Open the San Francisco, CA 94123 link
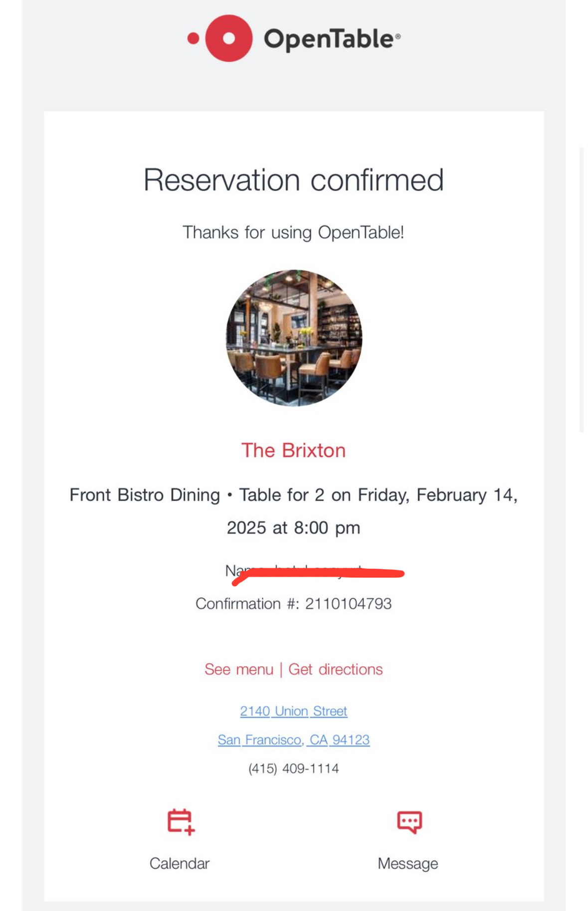Image resolution: width=588 pixels, height=911 pixels. pyautogui.click(x=294, y=739)
